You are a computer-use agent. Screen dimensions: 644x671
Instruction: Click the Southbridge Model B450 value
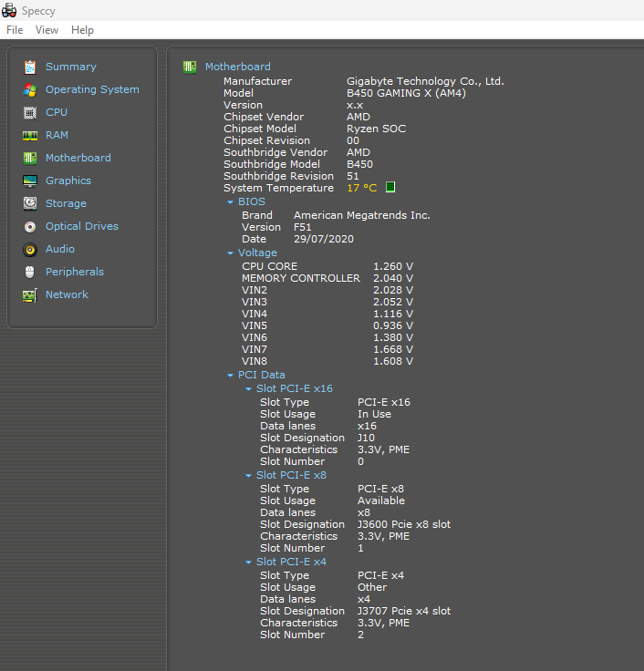tap(359, 164)
